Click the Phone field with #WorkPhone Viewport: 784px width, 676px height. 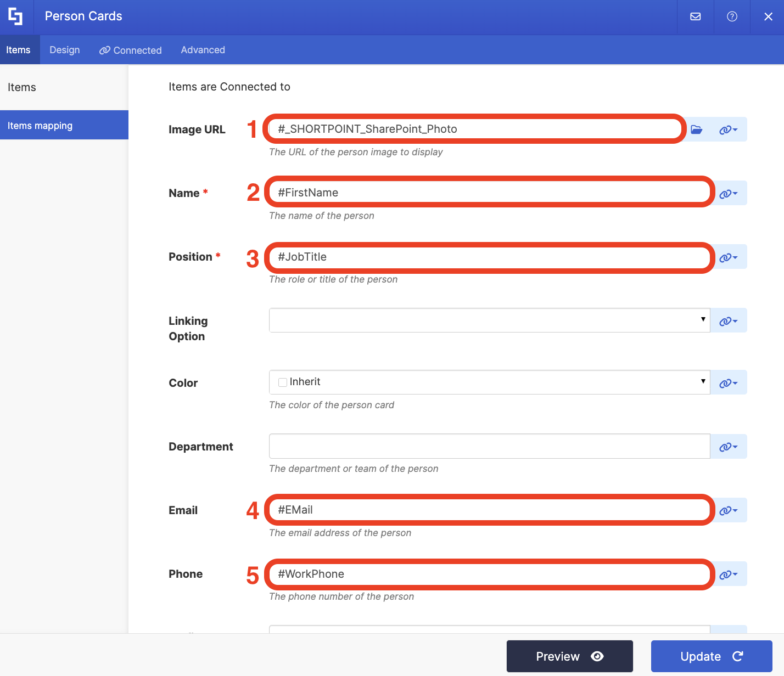489,574
